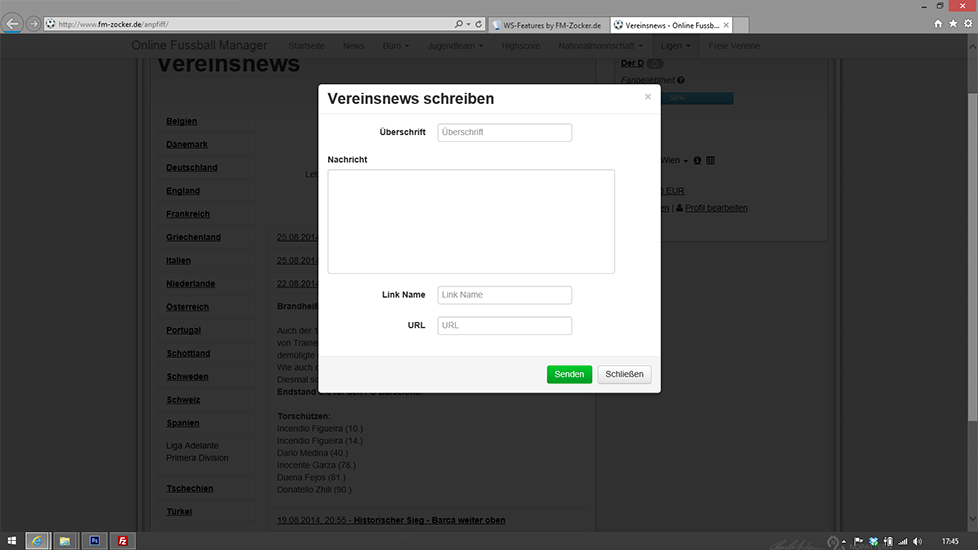Click the browser back arrow button
Viewport: 978px width, 550px height.
14,23
